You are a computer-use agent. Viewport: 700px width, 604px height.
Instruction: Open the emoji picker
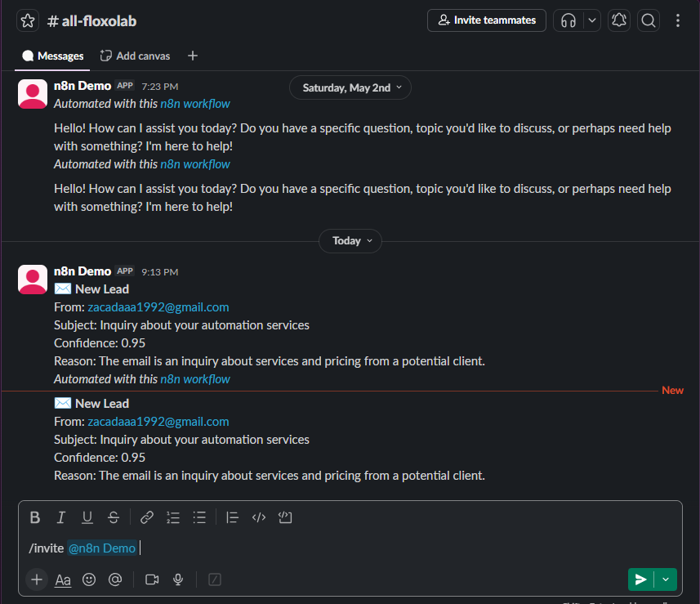[89, 579]
